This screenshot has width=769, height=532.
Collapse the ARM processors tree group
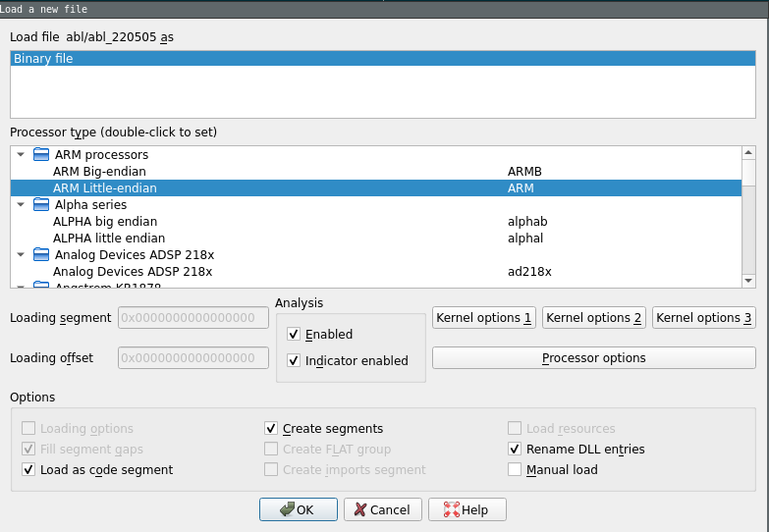click(x=22, y=155)
